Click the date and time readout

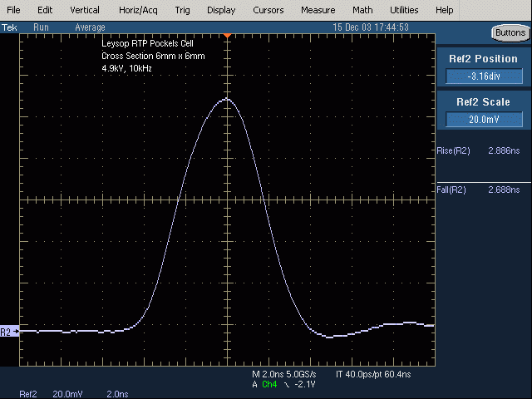371,27
